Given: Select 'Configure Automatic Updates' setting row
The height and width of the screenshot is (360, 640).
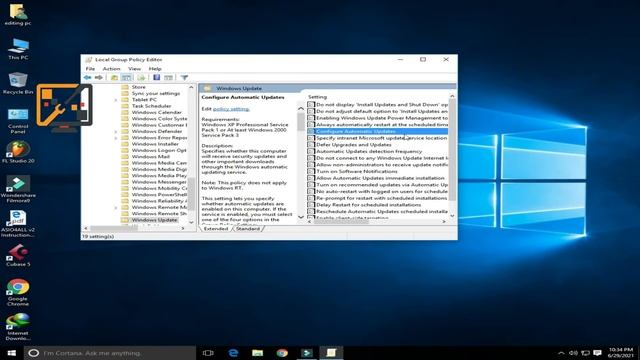Looking at the screenshot, I should (x=377, y=131).
